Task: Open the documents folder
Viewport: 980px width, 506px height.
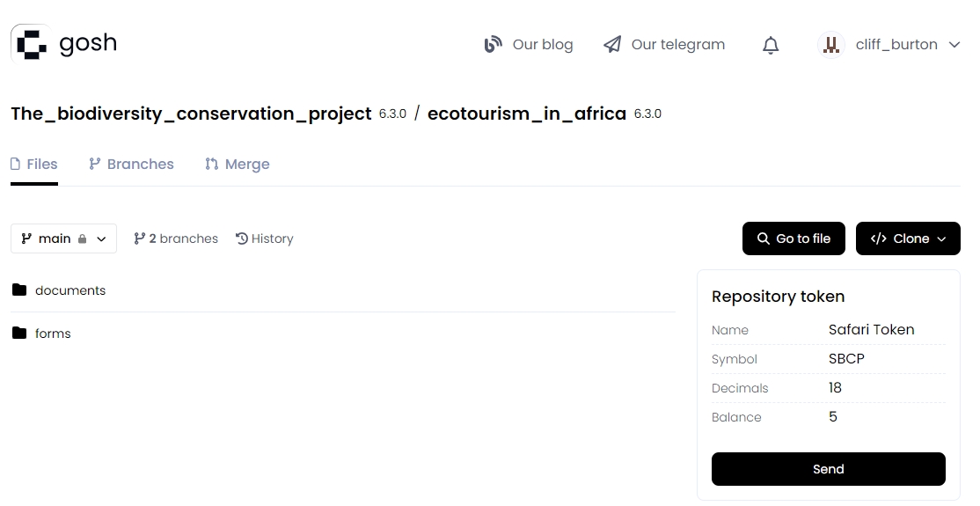Action: coord(70,290)
